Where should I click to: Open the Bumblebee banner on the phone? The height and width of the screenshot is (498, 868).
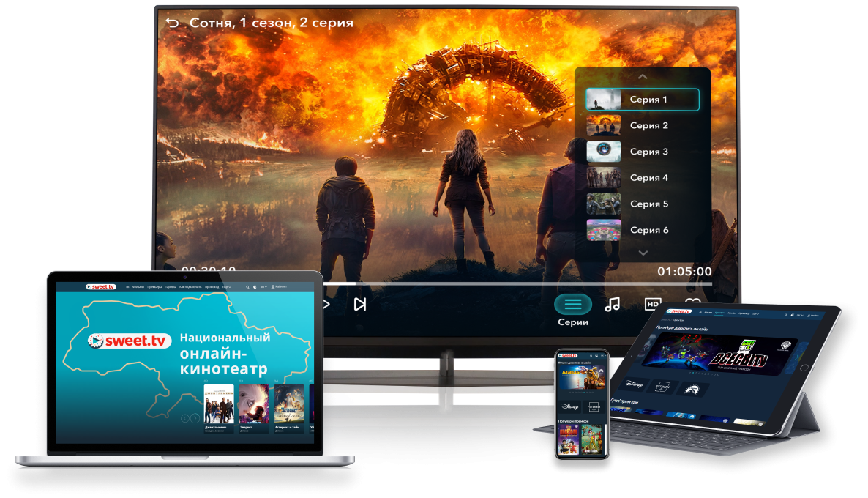(583, 377)
